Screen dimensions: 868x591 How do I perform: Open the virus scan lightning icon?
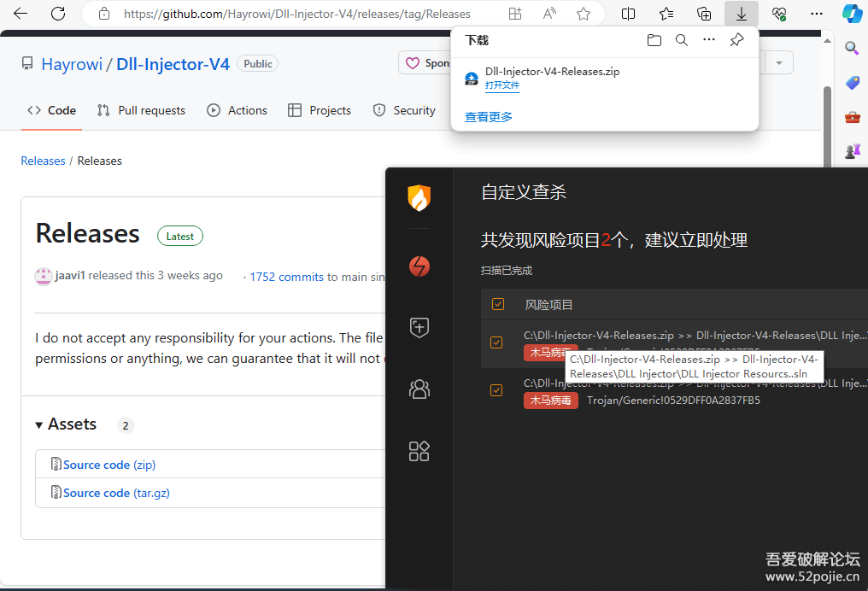pos(419,266)
